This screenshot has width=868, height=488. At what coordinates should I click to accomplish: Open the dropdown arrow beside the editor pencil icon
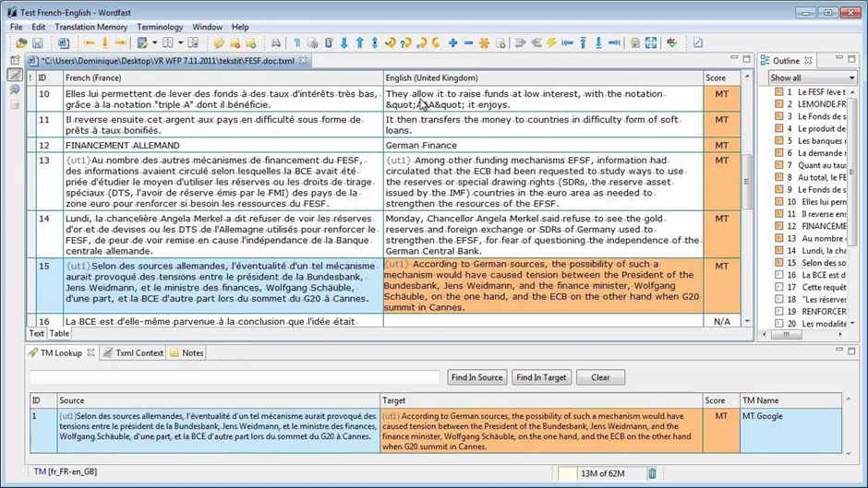(154, 43)
